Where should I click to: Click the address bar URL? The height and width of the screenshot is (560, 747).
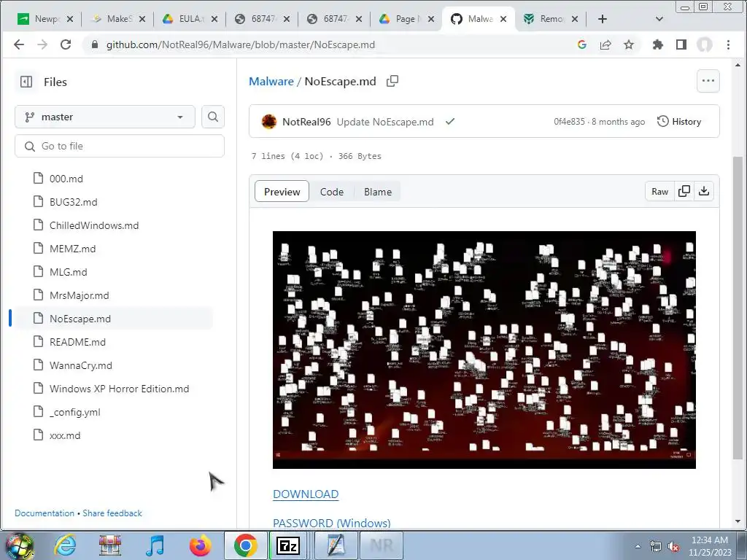[241, 44]
